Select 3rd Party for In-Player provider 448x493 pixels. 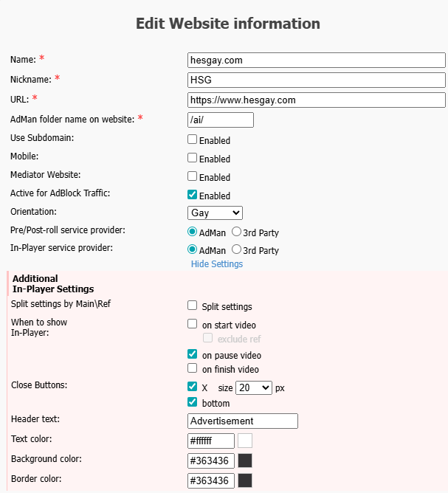click(x=237, y=250)
